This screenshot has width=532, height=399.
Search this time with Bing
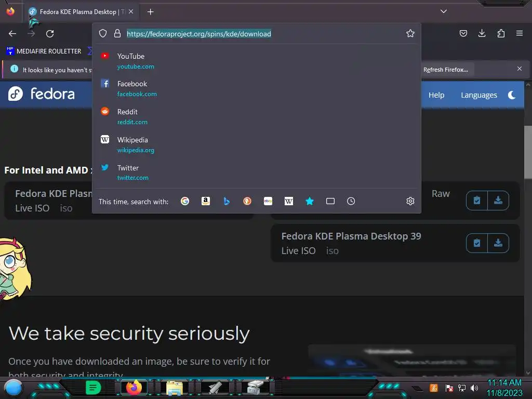pyautogui.click(x=227, y=201)
